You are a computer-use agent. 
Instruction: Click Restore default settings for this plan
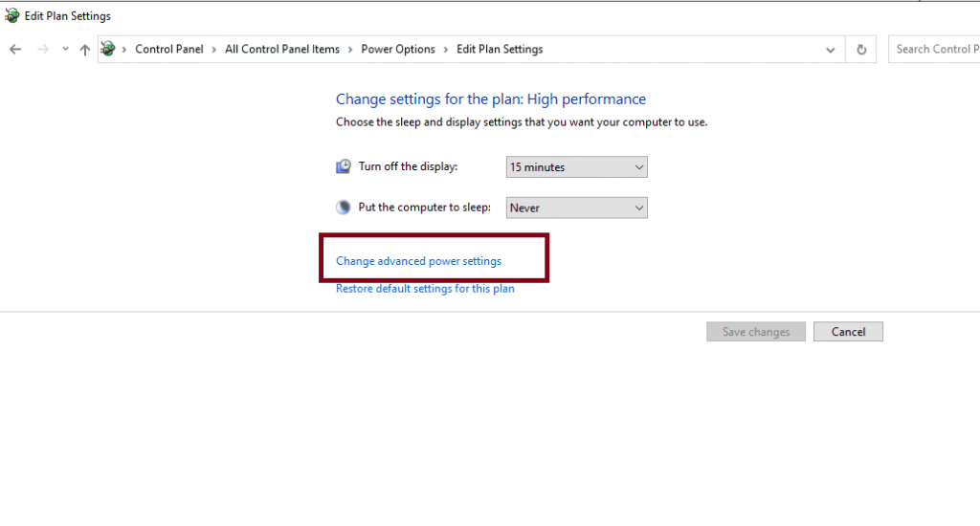tap(425, 289)
